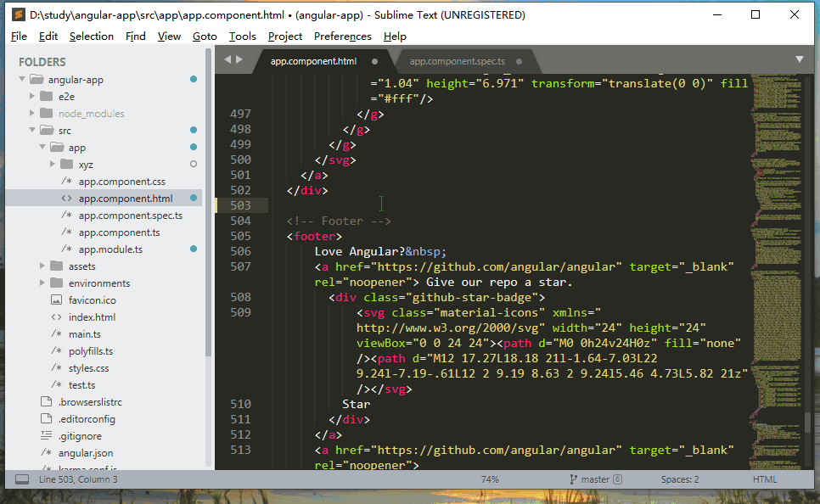Image resolution: width=820 pixels, height=504 pixels.
Task: Click the sidebar vertical scrollbar
Action: coord(208,204)
